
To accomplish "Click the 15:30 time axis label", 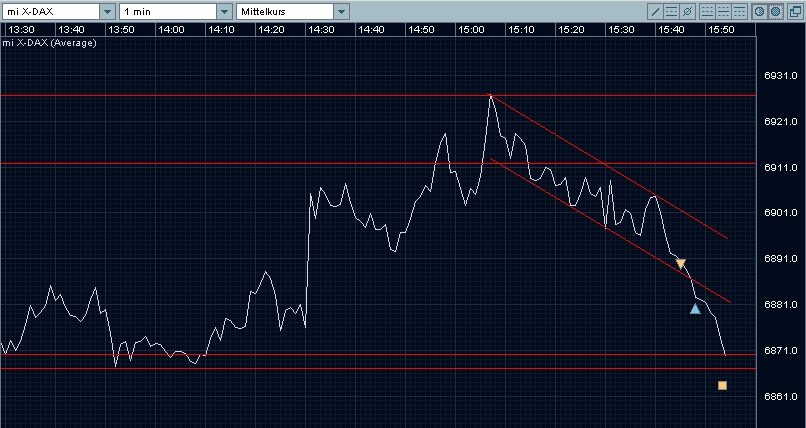I will 621,30.
